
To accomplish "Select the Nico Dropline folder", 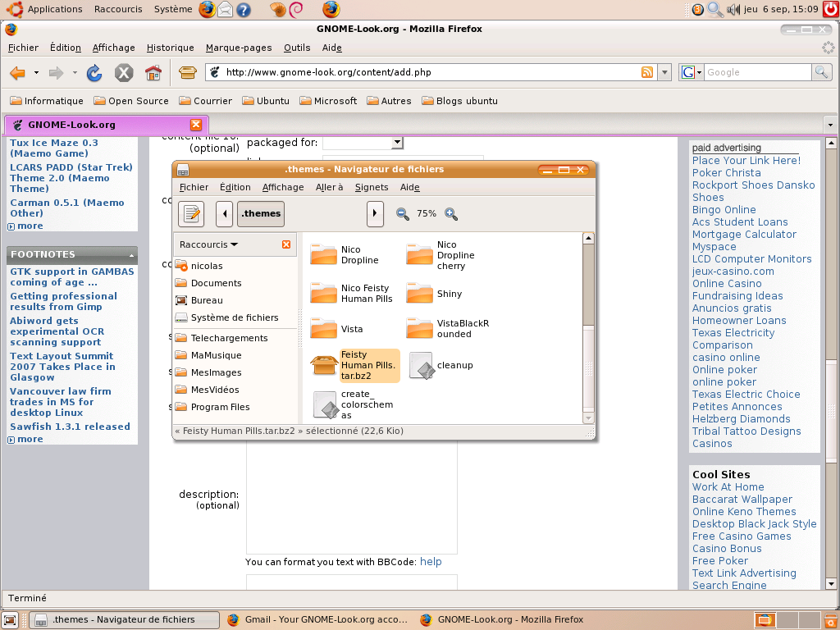I will click(x=323, y=255).
